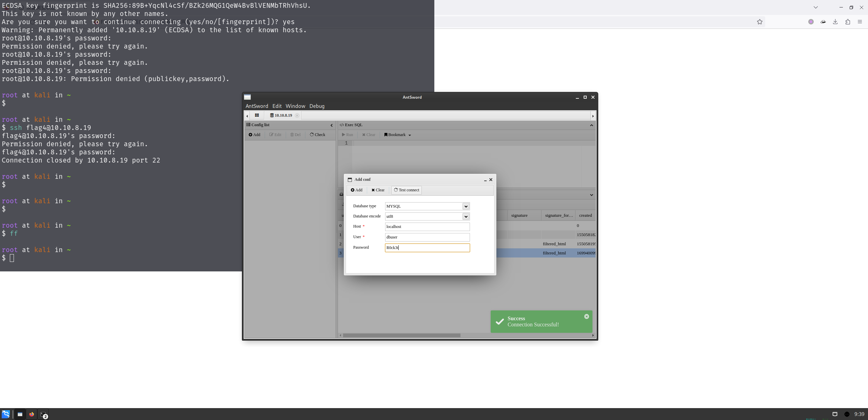This screenshot has height=420, width=868.
Task: Bookmark this page in Firefox
Action: tap(760, 22)
